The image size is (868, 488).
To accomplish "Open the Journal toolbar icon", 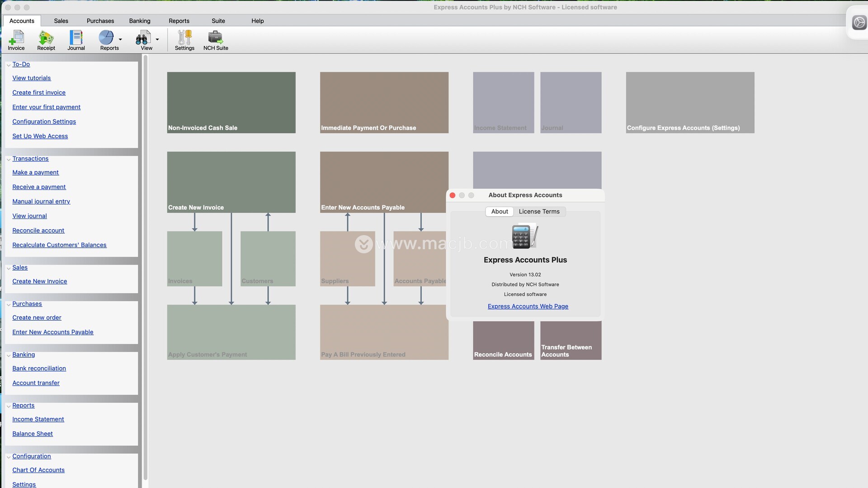I will point(76,38).
